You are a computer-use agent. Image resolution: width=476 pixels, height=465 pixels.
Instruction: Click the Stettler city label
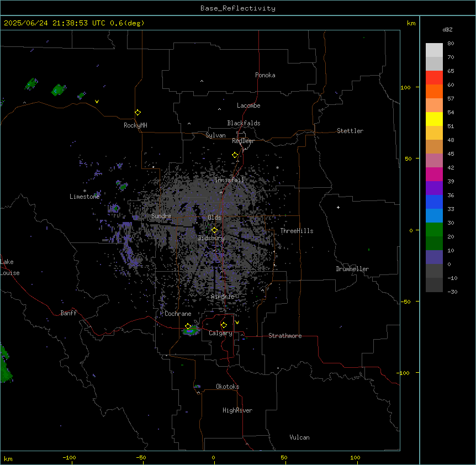point(350,131)
